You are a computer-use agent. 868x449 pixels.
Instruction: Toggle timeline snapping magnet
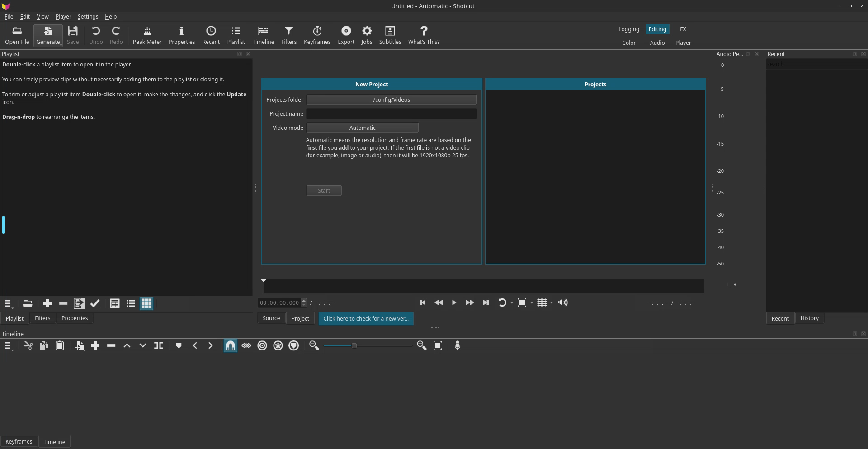tap(230, 346)
